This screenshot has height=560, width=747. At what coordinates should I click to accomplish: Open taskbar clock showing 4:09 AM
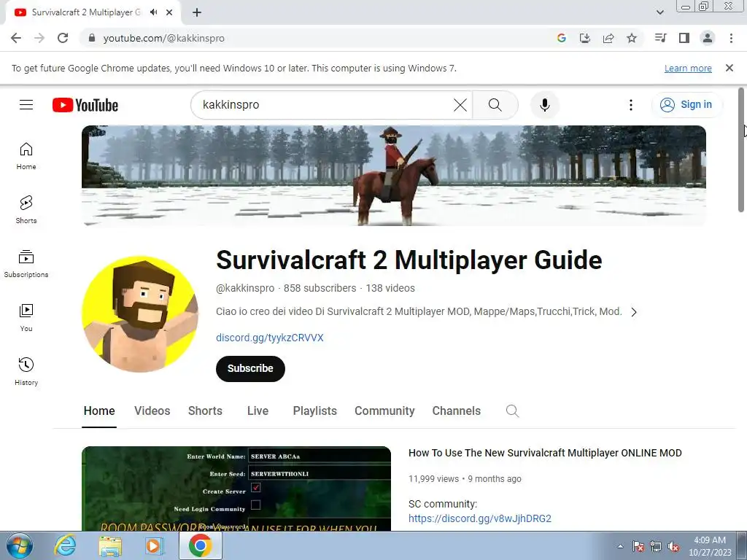[x=710, y=546]
